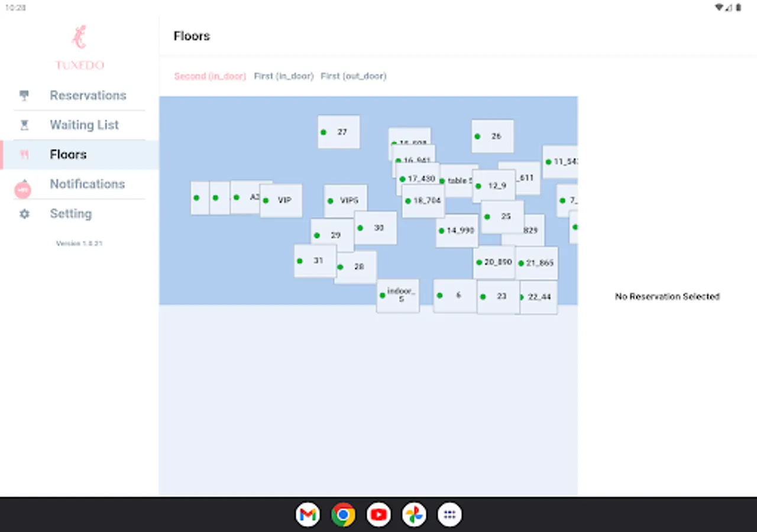This screenshot has width=757, height=532.
Task: Open the First (out_door) floor tab
Action: (x=354, y=76)
